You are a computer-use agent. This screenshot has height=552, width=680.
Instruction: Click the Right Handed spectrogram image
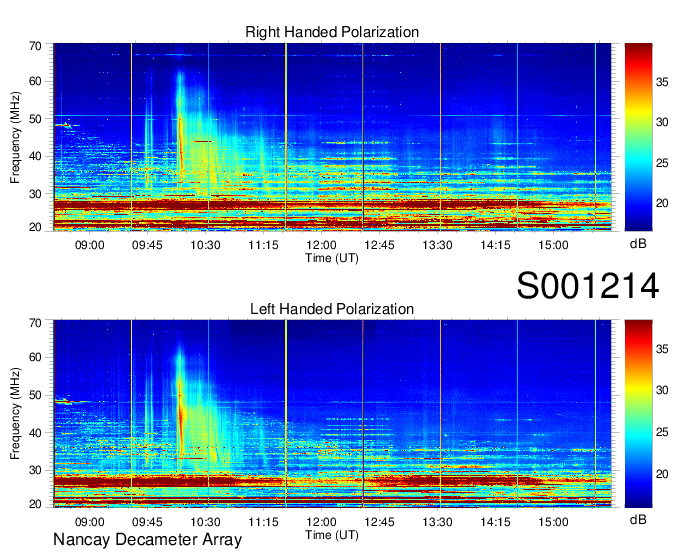(332, 137)
